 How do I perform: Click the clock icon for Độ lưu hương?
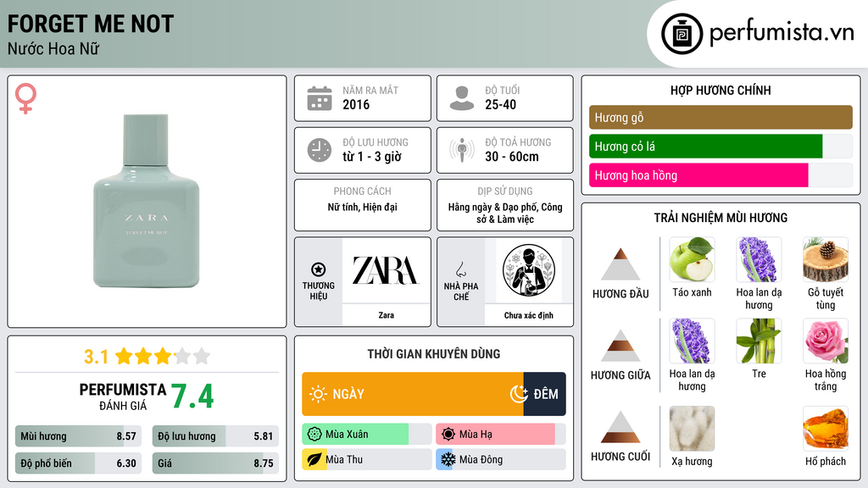pyautogui.click(x=320, y=150)
